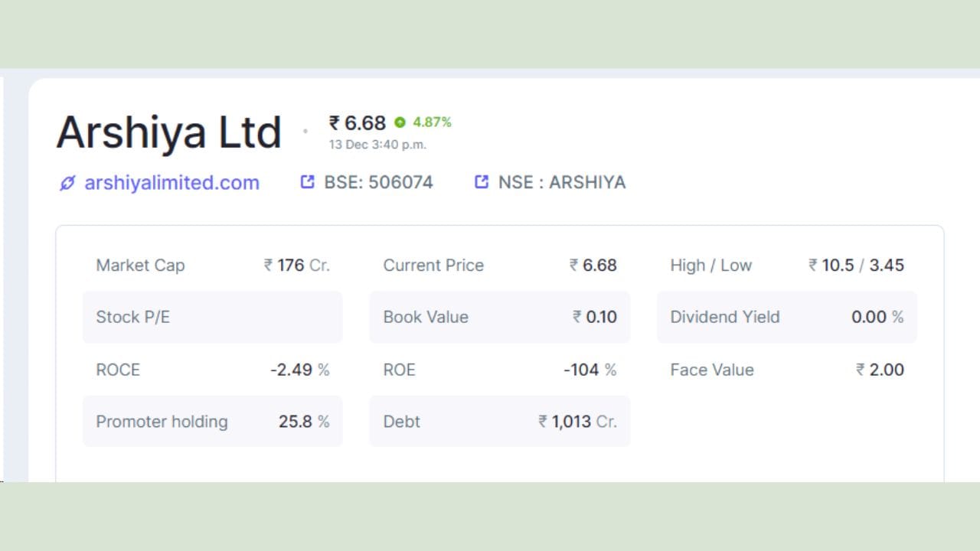Select the Market Cap row
Image resolution: width=980 pixels, height=551 pixels.
tap(212, 266)
